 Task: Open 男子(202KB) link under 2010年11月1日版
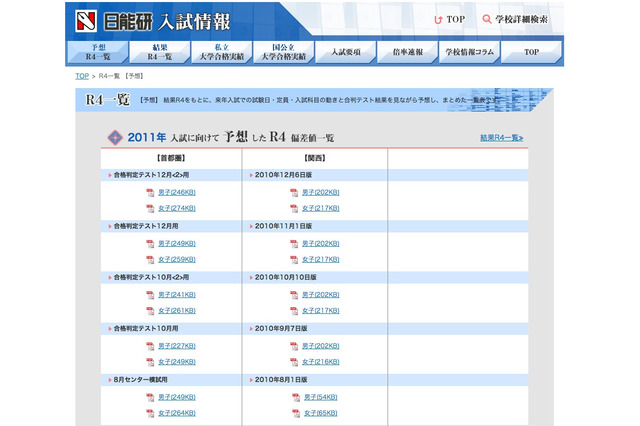pyautogui.click(x=321, y=243)
